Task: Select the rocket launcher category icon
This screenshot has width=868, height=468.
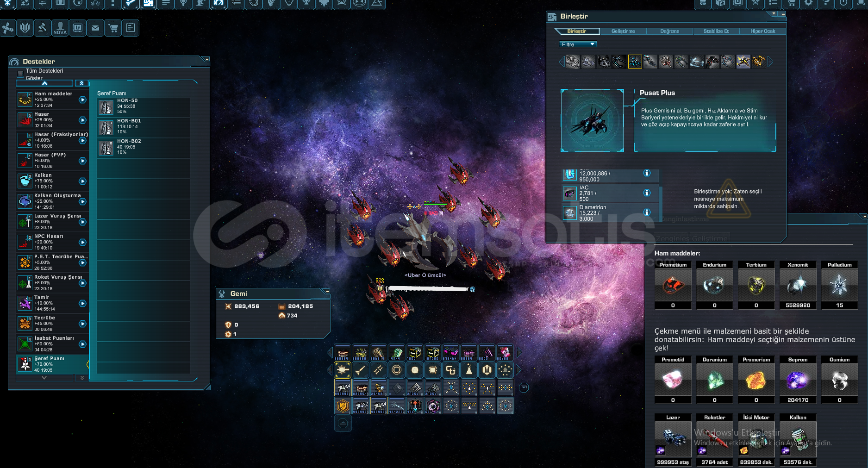Action: click(x=379, y=370)
